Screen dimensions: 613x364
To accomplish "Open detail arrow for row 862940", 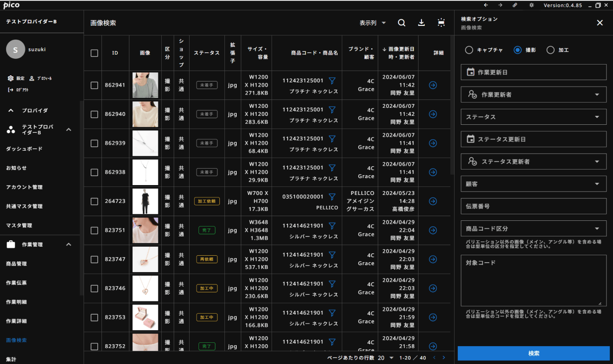I will [x=433, y=114].
